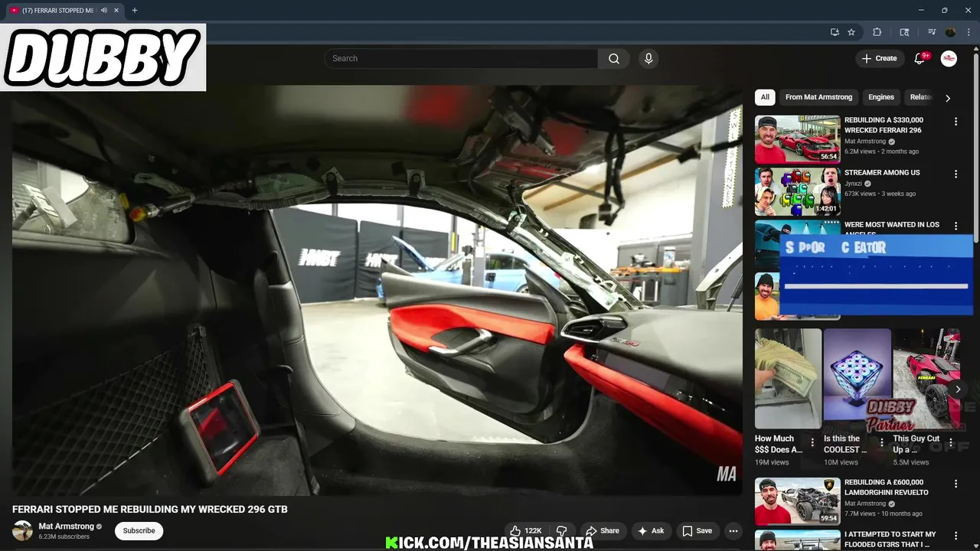Screen dimensions: 980x551
Task: Click the Ferrari video player
Action: point(377,291)
